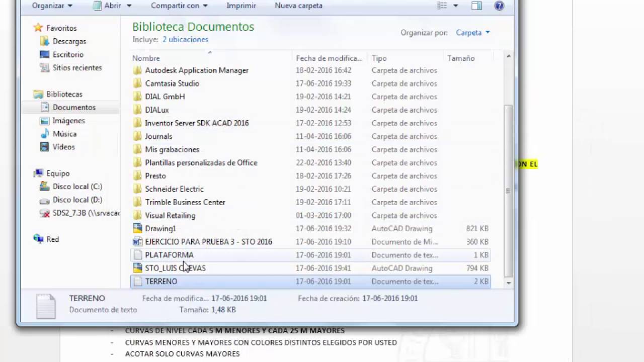Click the TERRENO text file icon
This screenshot has width=644, height=362.
click(x=137, y=281)
